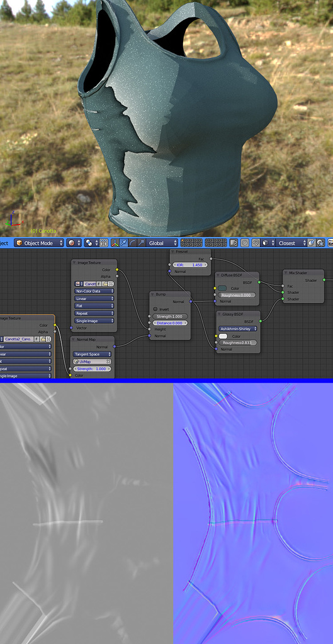Click the second scene layer grid block
Image resolution: width=333 pixels, height=644 pixels.
(x=216, y=243)
